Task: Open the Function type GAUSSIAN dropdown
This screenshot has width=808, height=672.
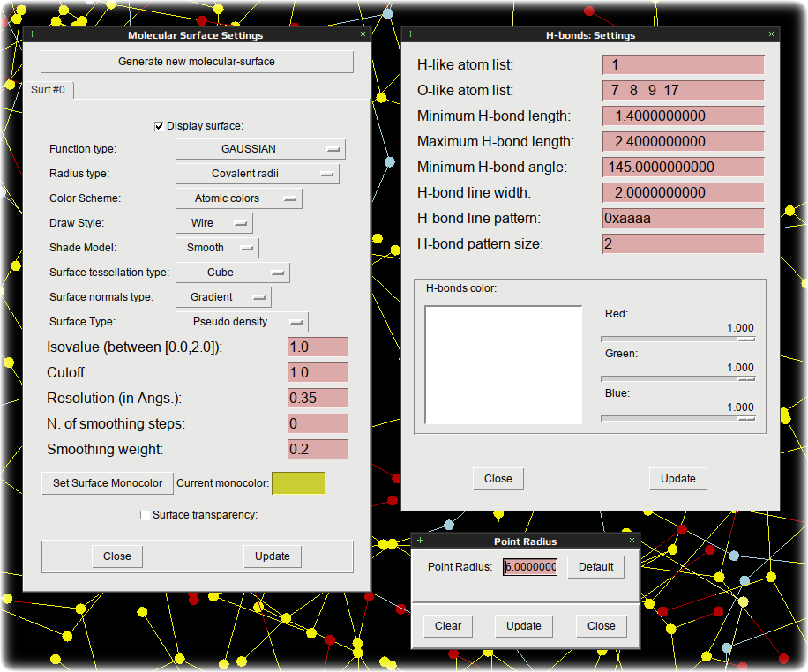Action: pyautogui.click(x=261, y=149)
